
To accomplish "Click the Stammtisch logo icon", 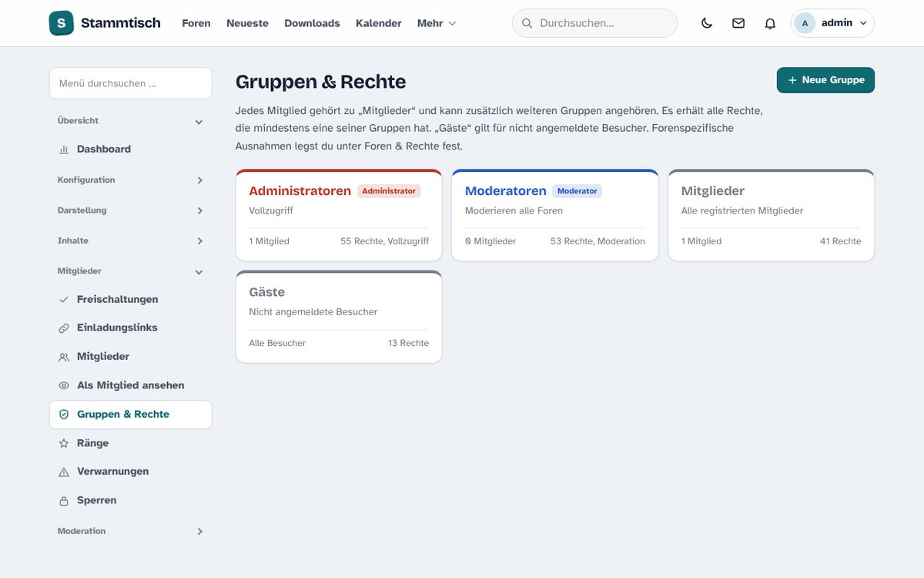I will (61, 23).
